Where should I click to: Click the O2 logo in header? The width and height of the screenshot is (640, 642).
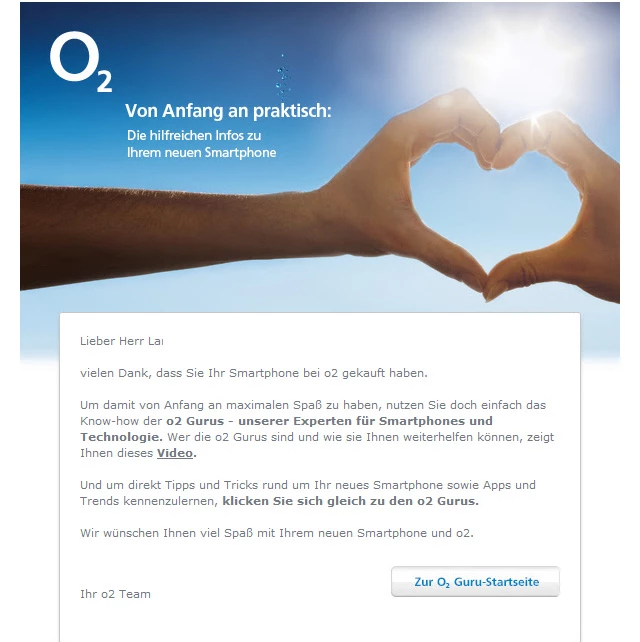80,64
